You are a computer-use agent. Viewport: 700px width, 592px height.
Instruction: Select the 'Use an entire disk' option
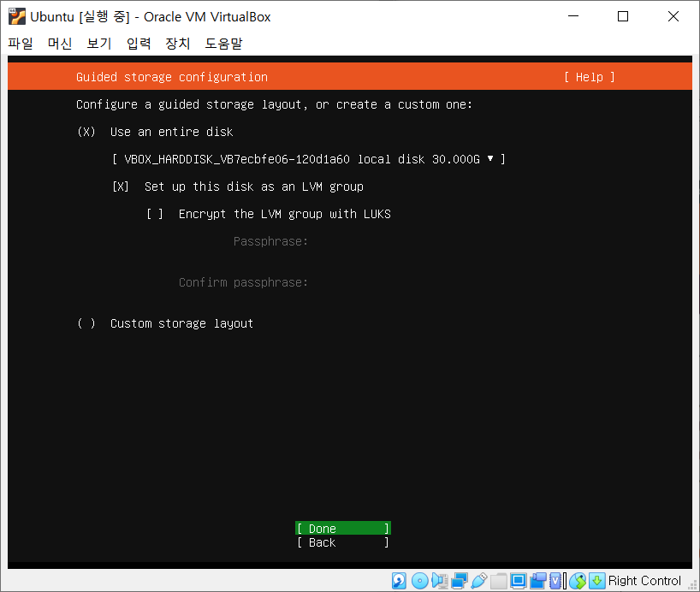point(155,132)
